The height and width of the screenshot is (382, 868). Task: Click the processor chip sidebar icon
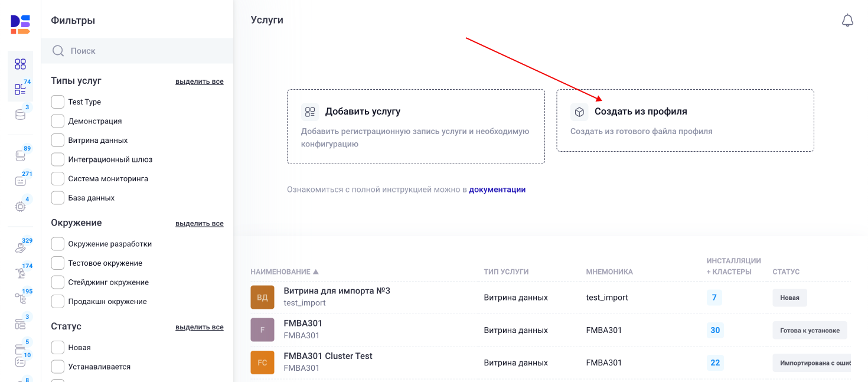pyautogui.click(x=20, y=206)
